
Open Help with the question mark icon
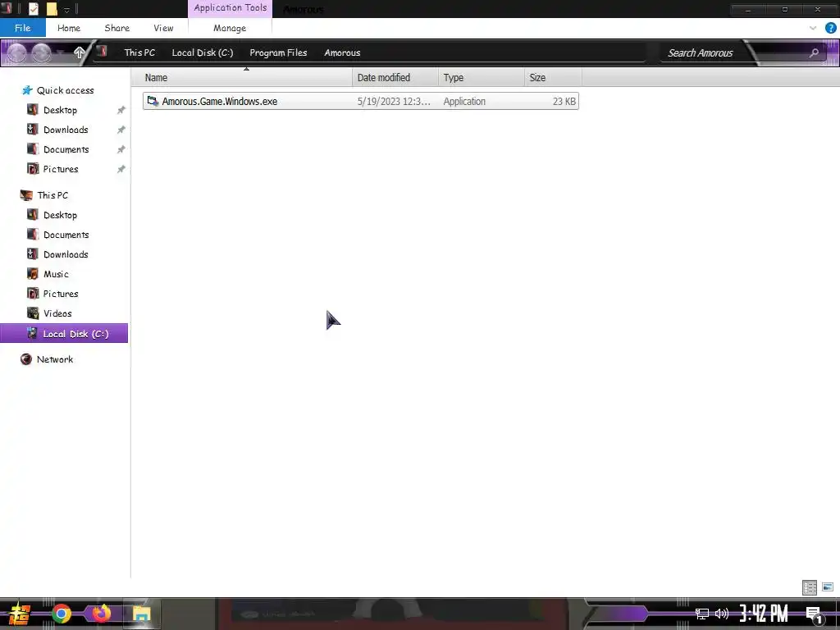coord(830,28)
